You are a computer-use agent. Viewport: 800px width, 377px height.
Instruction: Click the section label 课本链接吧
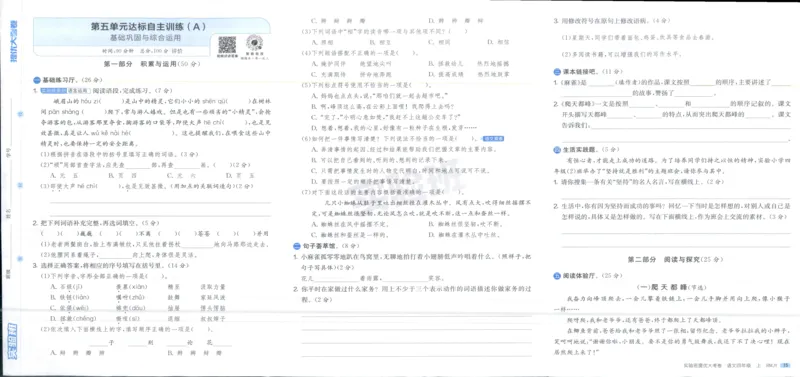(x=580, y=72)
